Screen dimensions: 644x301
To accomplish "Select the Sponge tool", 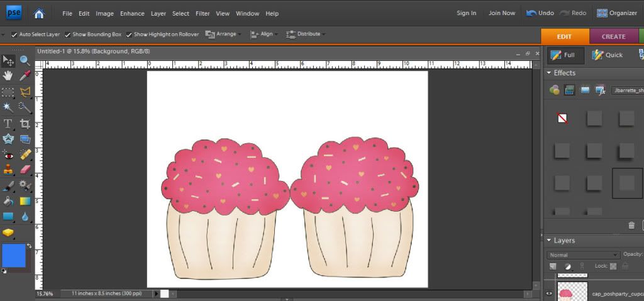I will pos(8,233).
